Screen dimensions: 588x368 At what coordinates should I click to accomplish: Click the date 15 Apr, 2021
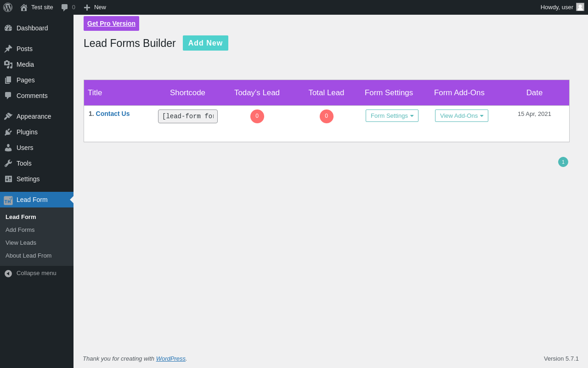coord(534,114)
